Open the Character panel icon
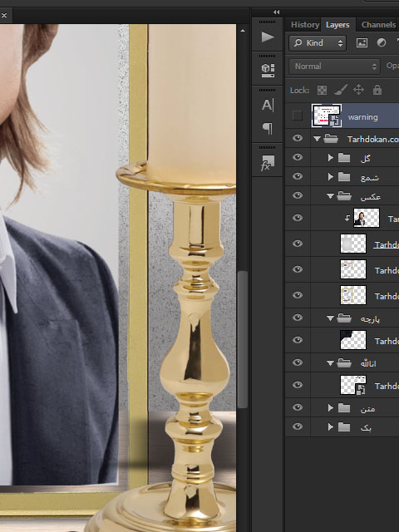399x532 pixels. [x=268, y=105]
